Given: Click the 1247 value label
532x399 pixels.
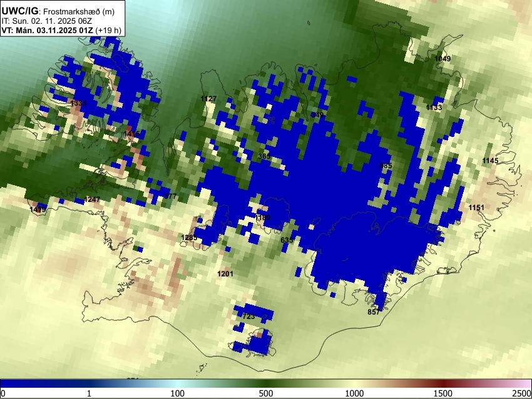Looking at the screenshot, I should [x=92, y=199].
